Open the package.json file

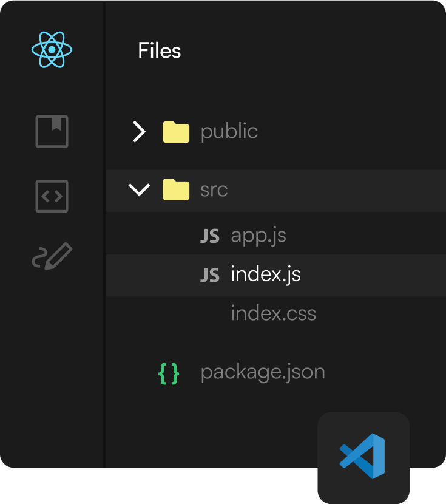[x=263, y=372]
